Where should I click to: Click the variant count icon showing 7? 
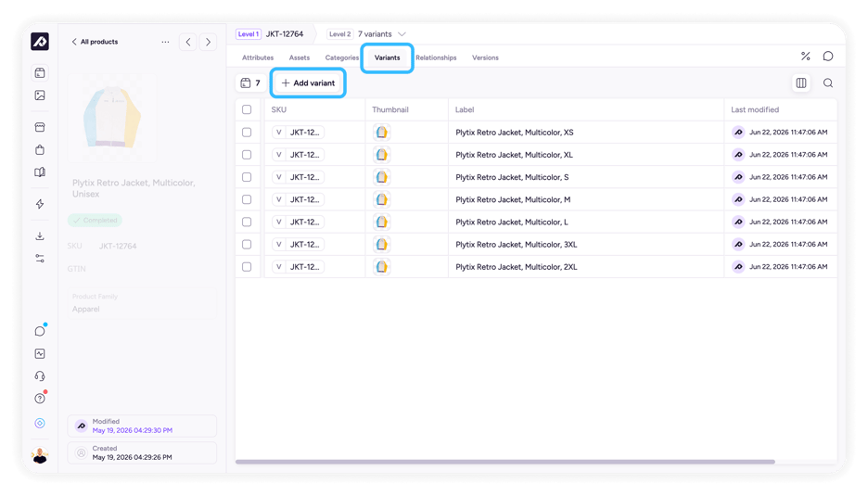[x=250, y=83]
